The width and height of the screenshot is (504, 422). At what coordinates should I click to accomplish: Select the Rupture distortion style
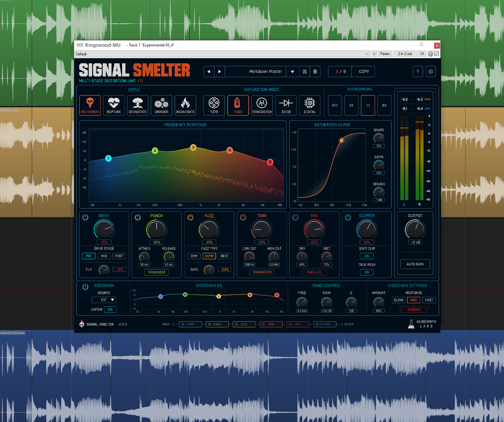tap(114, 105)
